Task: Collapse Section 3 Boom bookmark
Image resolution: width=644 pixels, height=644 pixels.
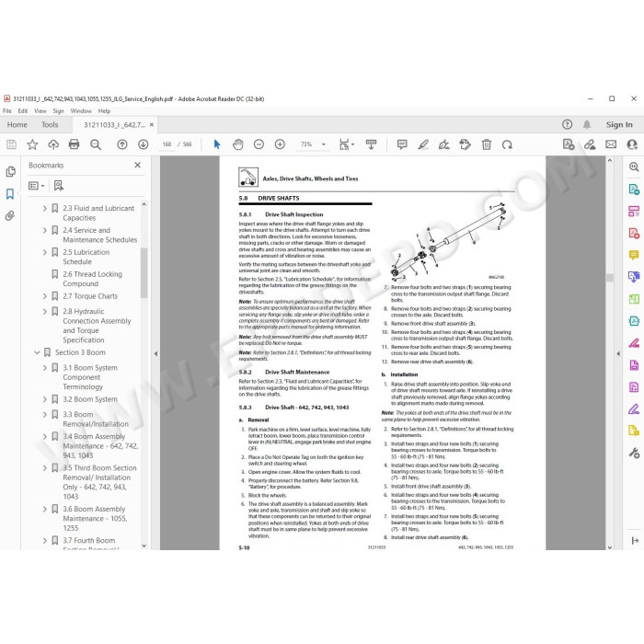Action: click(37, 352)
